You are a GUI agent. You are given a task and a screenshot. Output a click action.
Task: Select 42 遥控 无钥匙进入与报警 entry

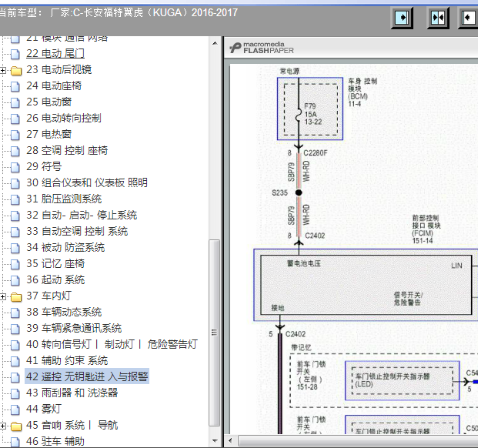87,376
